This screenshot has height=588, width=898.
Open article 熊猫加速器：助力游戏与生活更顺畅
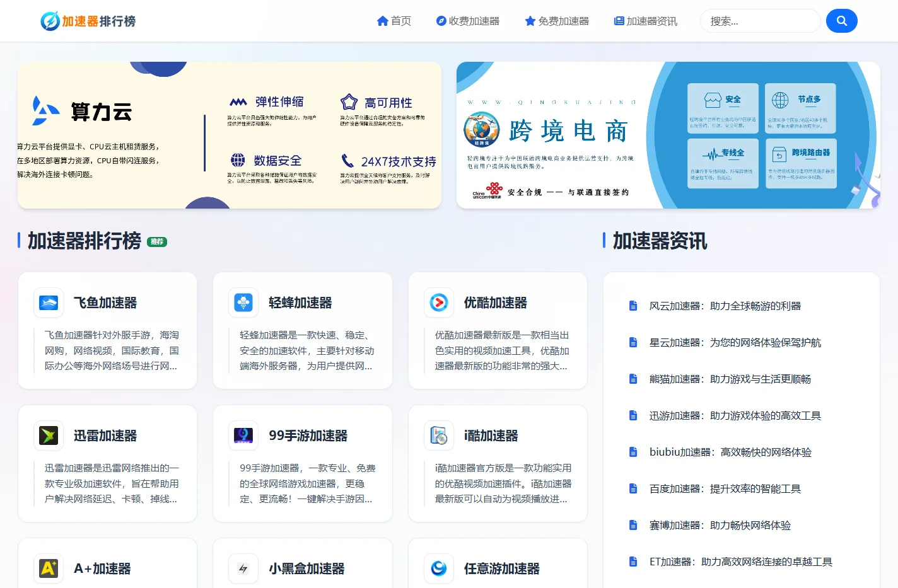pyautogui.click(x=730, y=379)
